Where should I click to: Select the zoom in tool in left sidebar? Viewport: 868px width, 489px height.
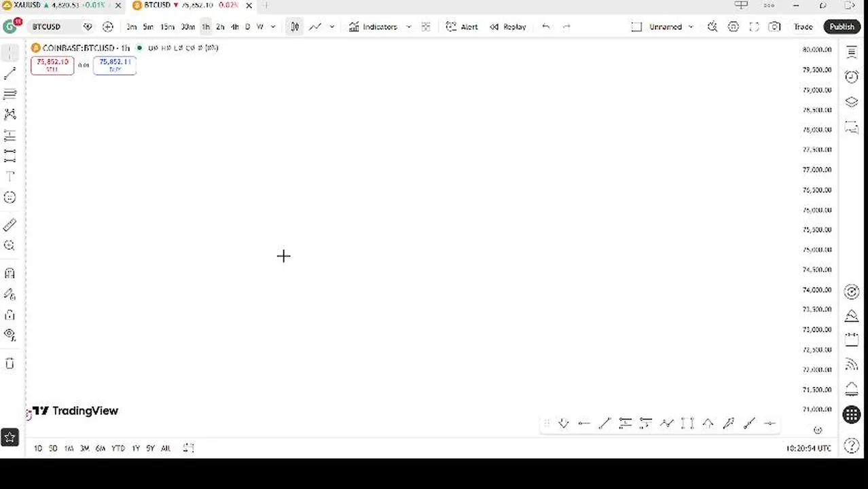[10, 246]
